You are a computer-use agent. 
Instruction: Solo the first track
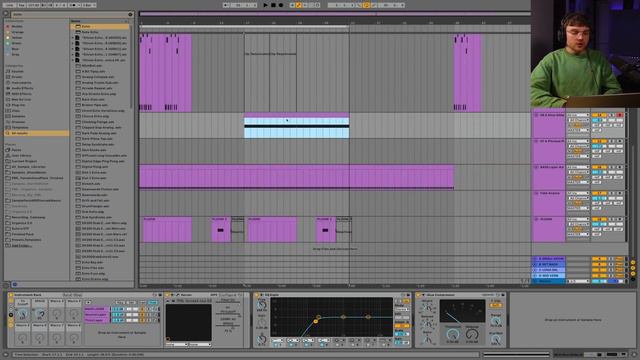[611, 116]
